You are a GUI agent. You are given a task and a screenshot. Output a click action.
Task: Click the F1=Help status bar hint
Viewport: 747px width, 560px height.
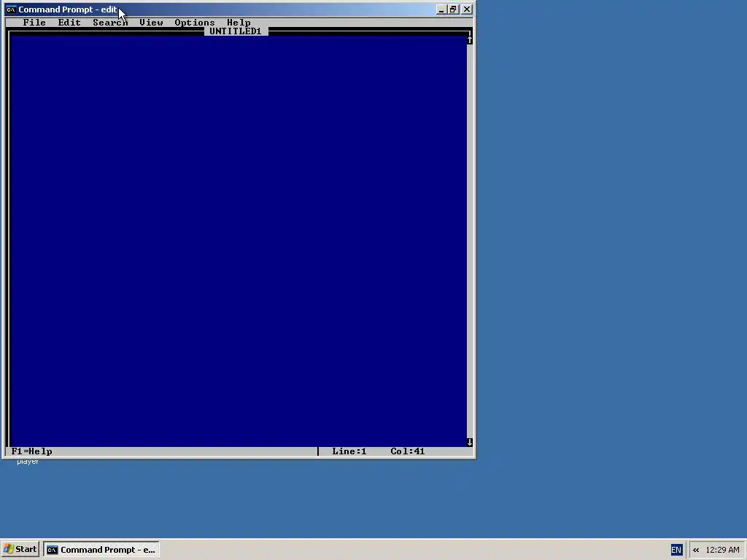click(32, 451)
